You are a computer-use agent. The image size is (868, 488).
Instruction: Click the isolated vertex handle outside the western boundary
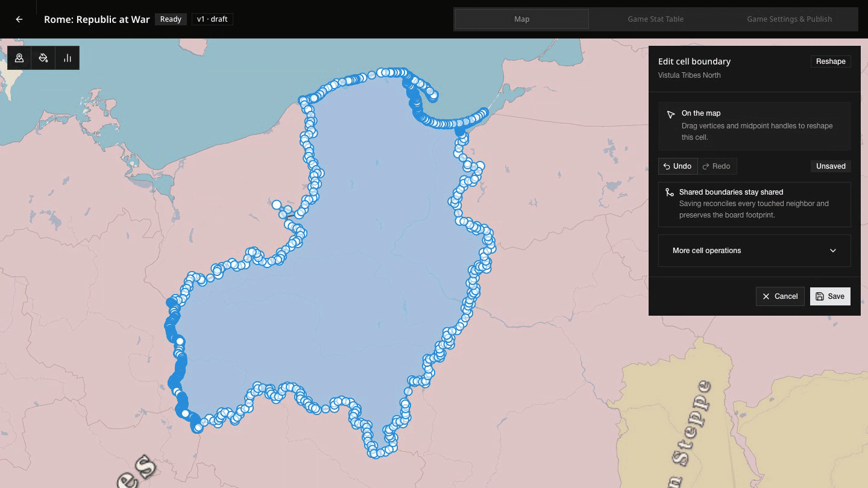(x=277, y=205)
